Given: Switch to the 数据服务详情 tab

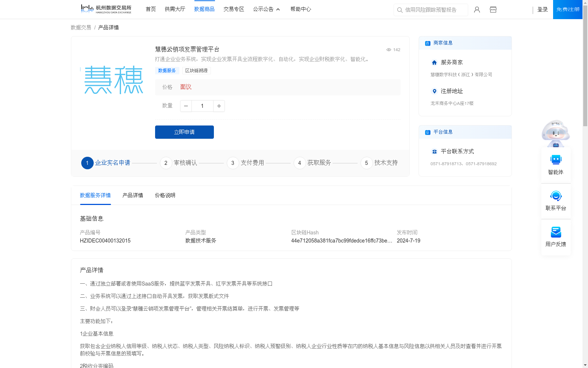Looking at the screenshot, I should (95, 195).
